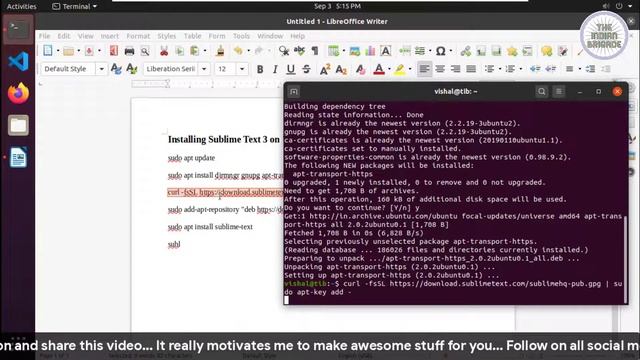Toggle Justified alignment

click(471, 69)
